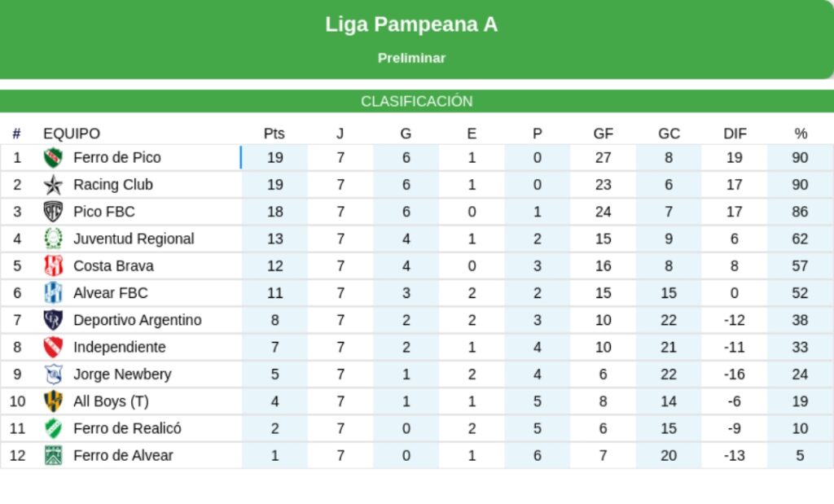Select the CLASIFICACIÓN section bar
The width and height of the screenshot is (834, 504).
[417, 102]
